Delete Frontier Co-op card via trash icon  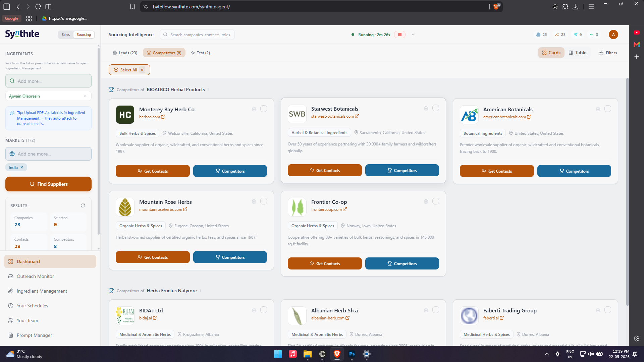(426, 201)
